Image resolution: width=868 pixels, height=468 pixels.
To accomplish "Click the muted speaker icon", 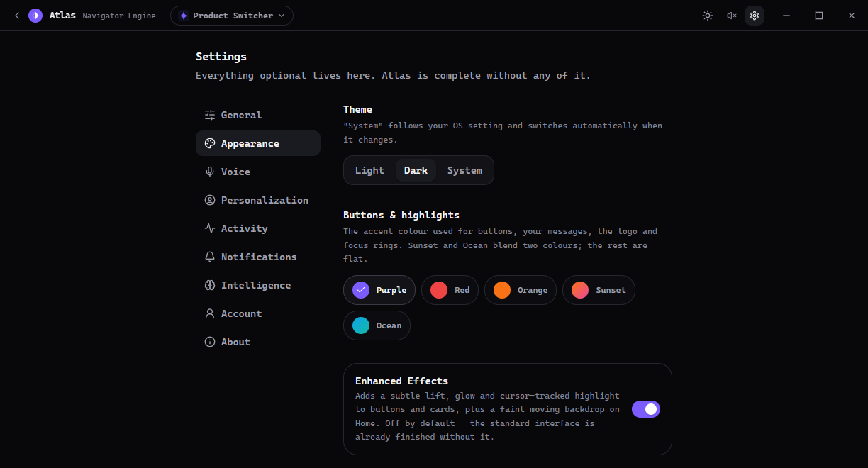I will pyautogui.click(x=731, y=16).
